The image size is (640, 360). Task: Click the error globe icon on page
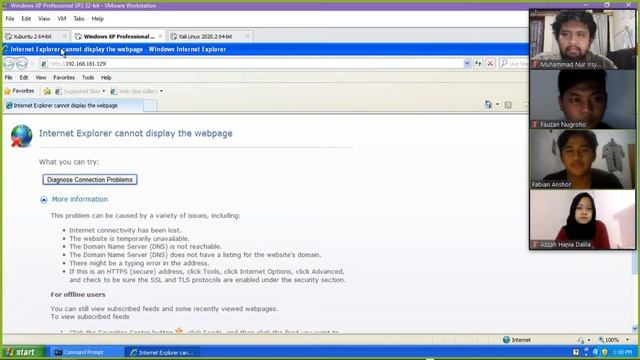point(21,136)
